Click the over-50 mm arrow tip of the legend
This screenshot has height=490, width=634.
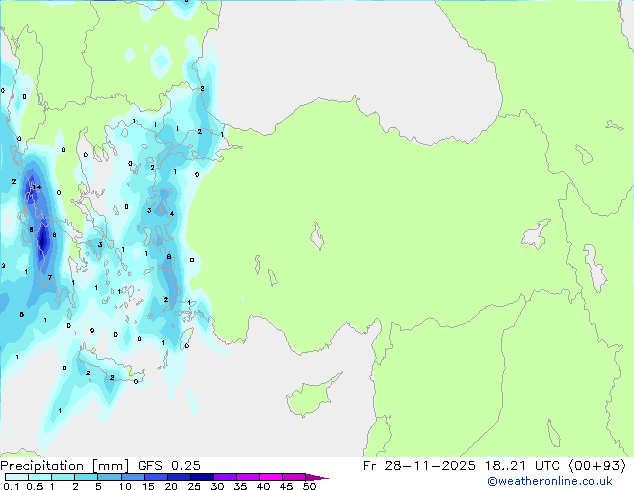coord(317,477)
